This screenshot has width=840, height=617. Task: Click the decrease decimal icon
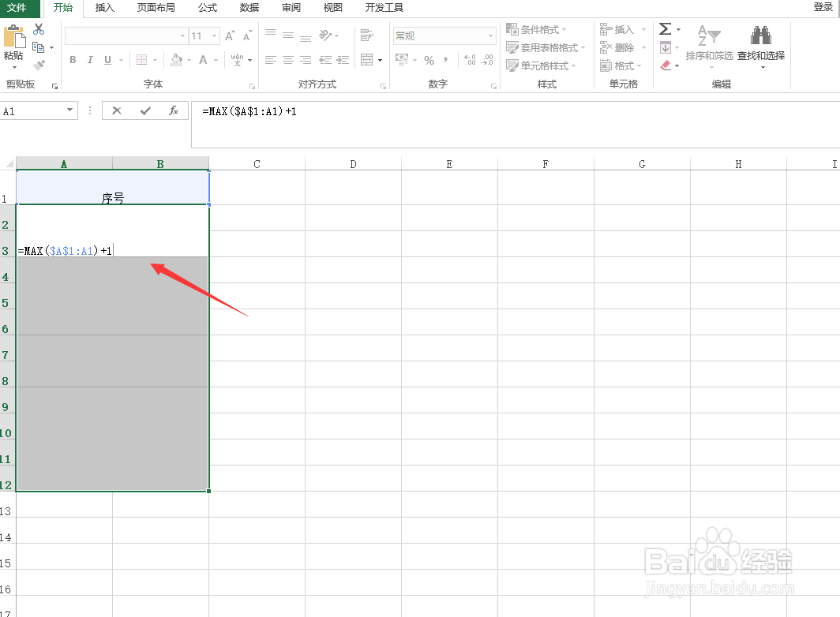(488, 59)
